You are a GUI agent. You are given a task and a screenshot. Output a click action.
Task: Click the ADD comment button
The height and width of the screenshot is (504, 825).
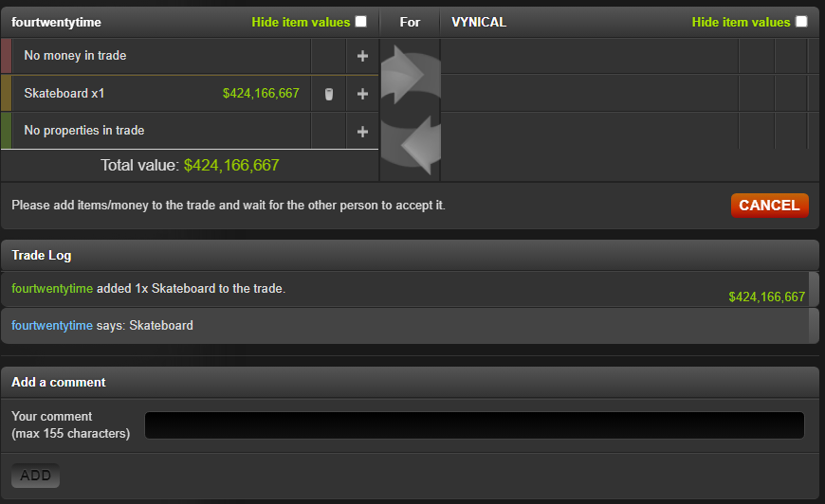pos(35,476)
